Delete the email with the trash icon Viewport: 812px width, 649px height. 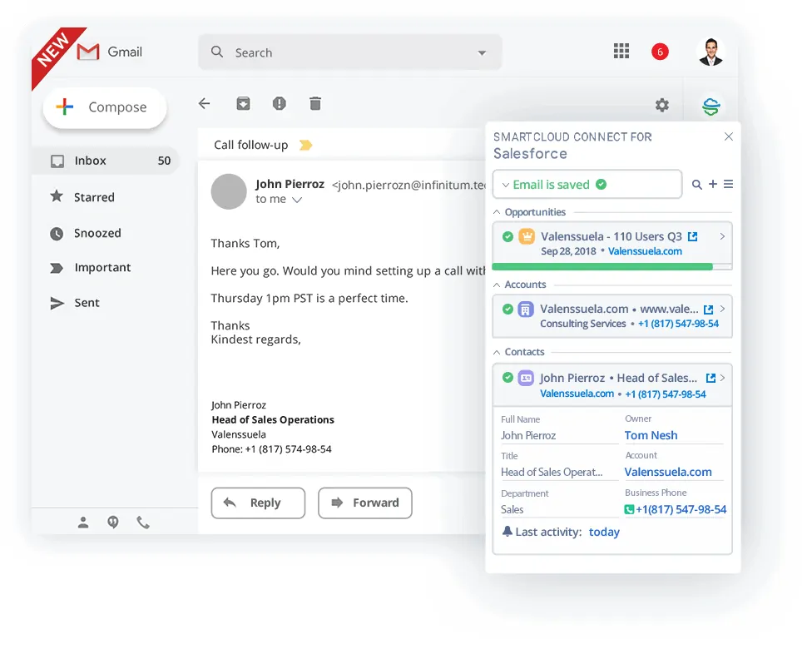(314, 104)
